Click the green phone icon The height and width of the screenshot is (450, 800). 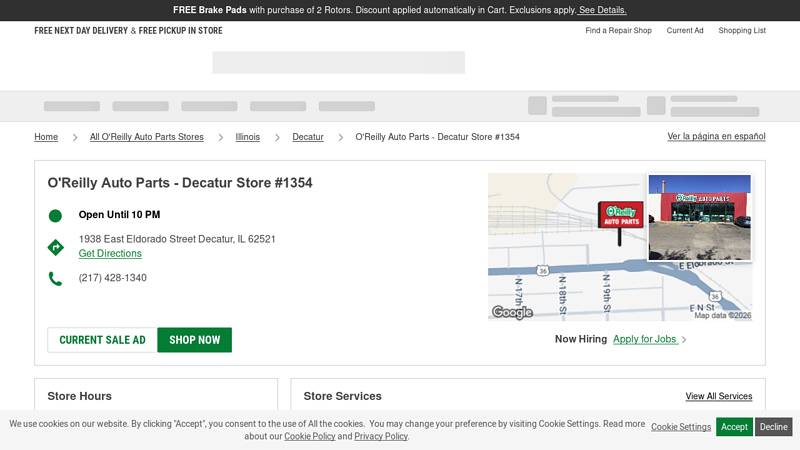55,279
